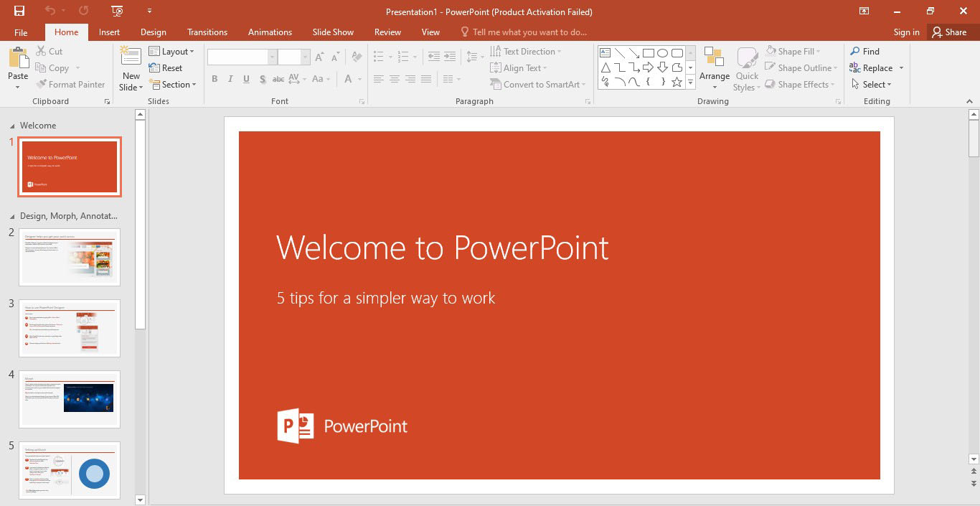Select the Oval shape in shapes gallery
The image size is (980, 506).
(x=663, y=53)
